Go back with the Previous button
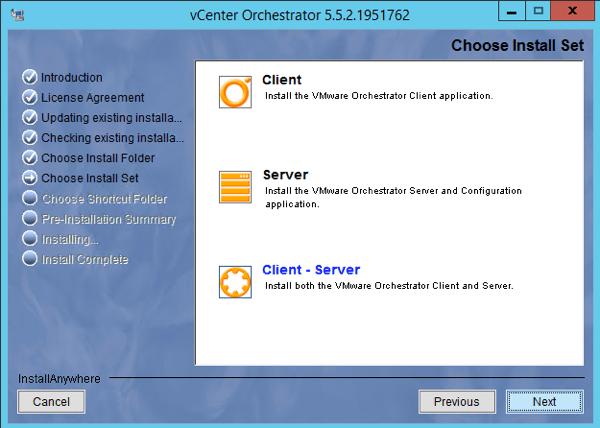The height and width of the screenshot is (428, 600). click(x=456, y=402)
